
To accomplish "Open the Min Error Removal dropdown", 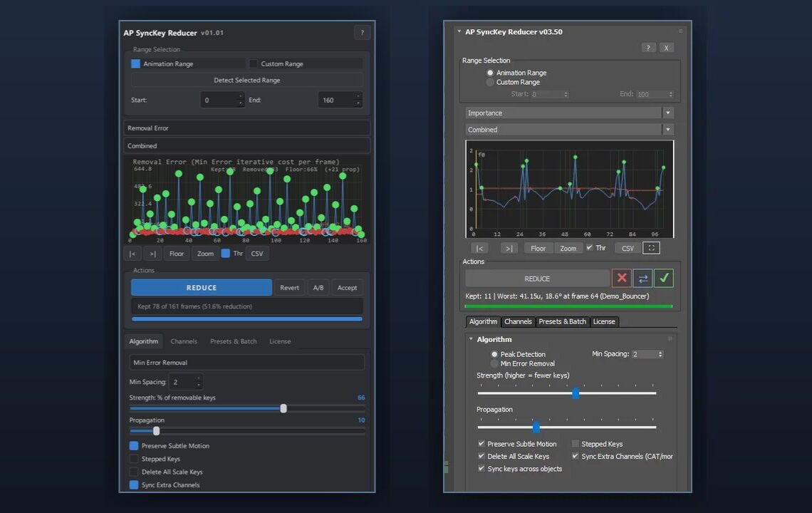I will pyautogui.click(x=247, y=362).
